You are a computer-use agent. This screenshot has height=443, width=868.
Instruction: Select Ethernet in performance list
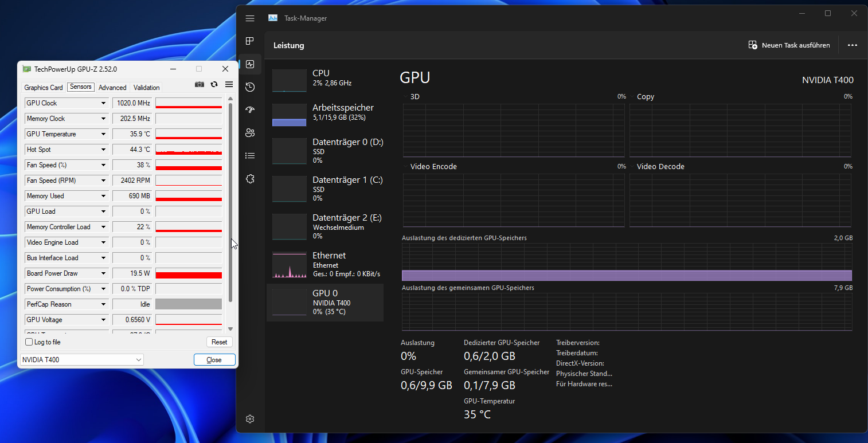point(325,264)
